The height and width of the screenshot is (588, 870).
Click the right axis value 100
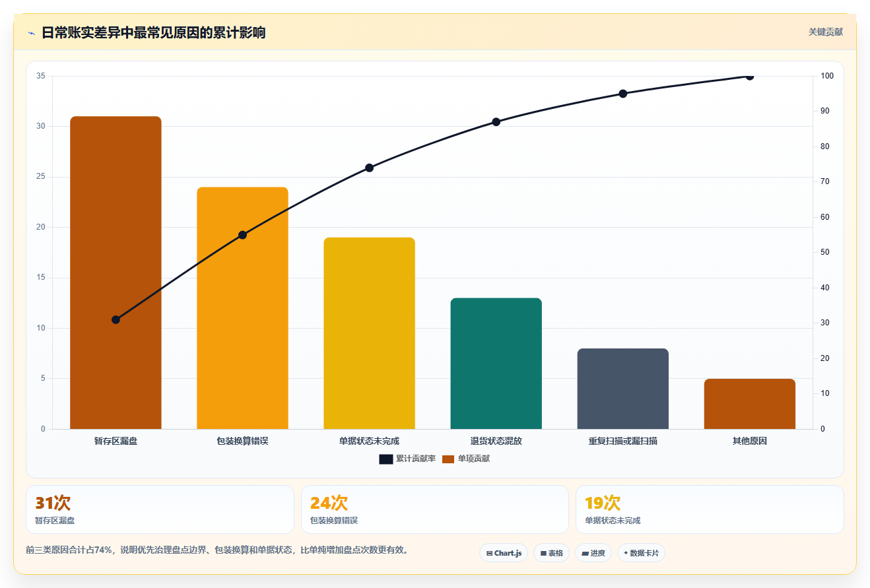(x=827, y=76)
